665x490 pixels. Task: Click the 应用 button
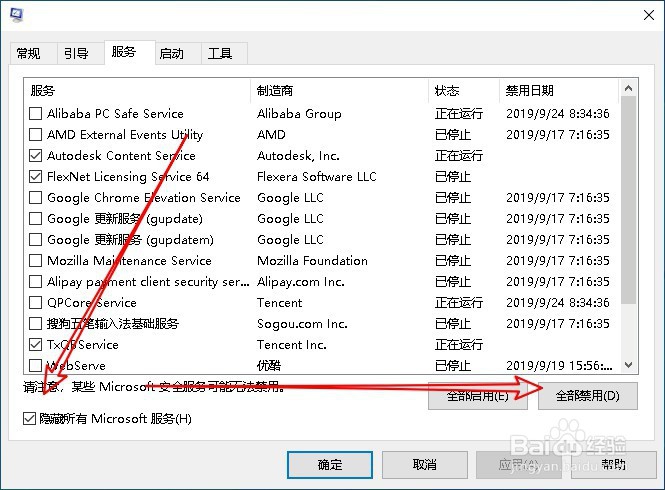coord(519,465)
